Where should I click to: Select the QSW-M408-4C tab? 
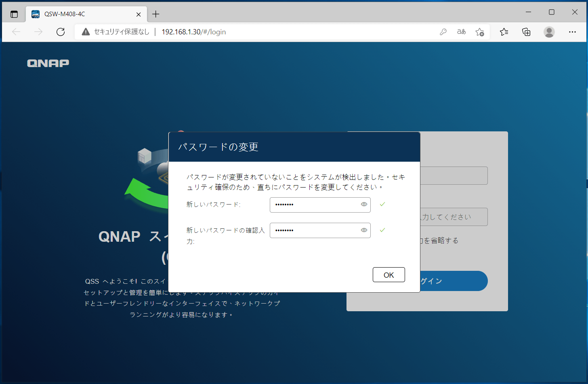86,14
